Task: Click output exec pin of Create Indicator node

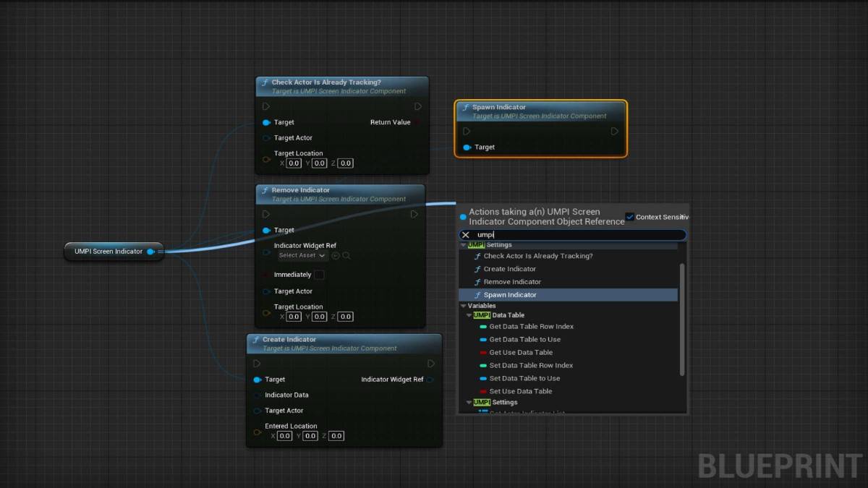Action: (430, 364)
